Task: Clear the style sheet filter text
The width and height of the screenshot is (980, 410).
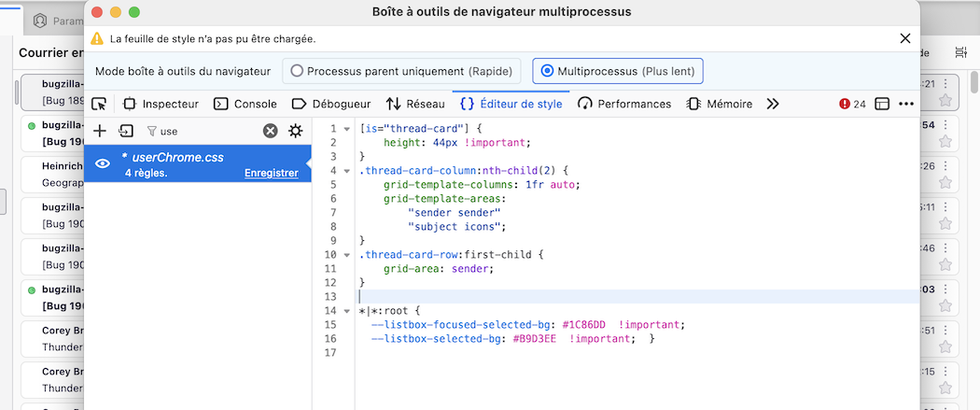Action: click(x=270, y=131)
